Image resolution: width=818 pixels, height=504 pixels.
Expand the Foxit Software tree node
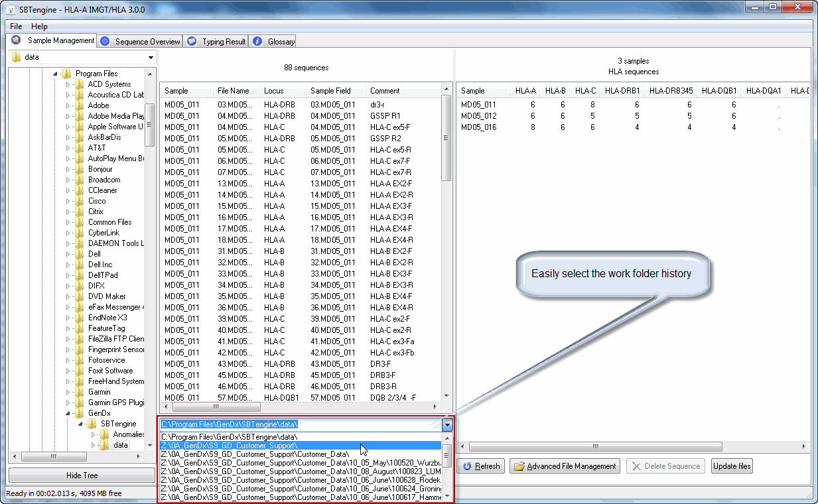[x=68, y=371]
